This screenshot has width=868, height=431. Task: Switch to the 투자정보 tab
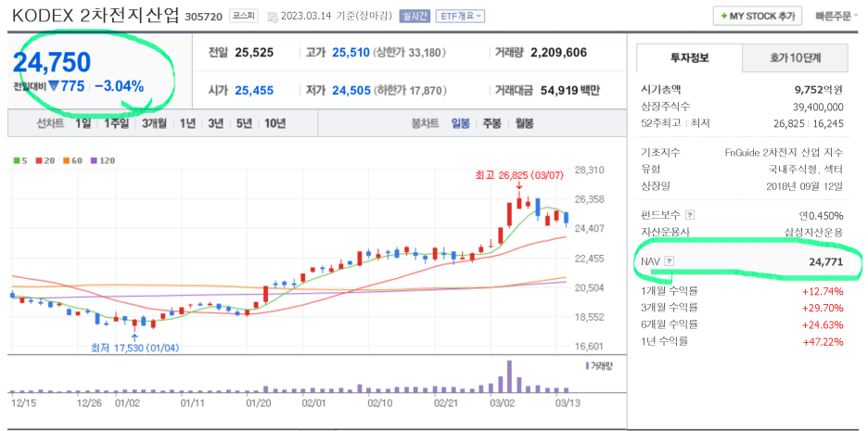[689, 57]
